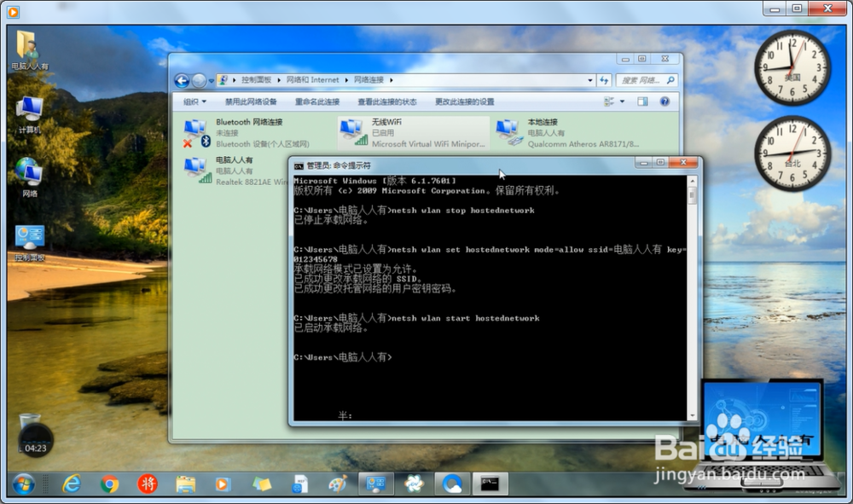Click the 已启动承载网络 output line
The height and width of the screenshot is (504, 853).
tap(331, 327)
